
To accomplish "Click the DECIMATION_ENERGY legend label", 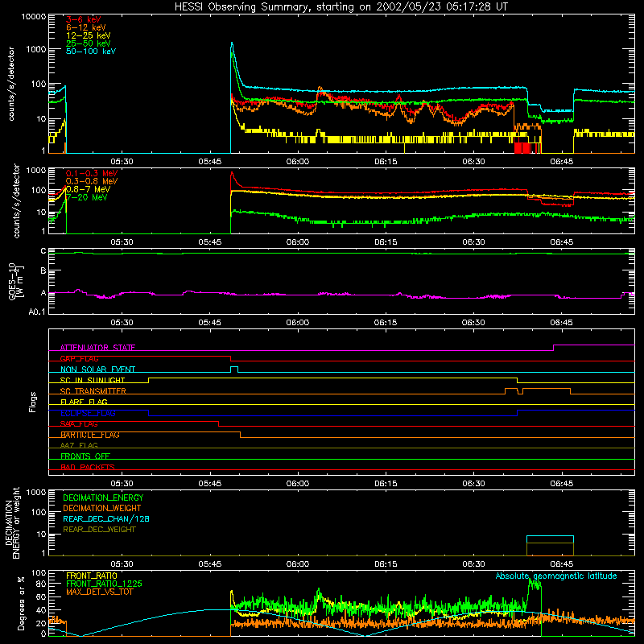I will point(103,497).
